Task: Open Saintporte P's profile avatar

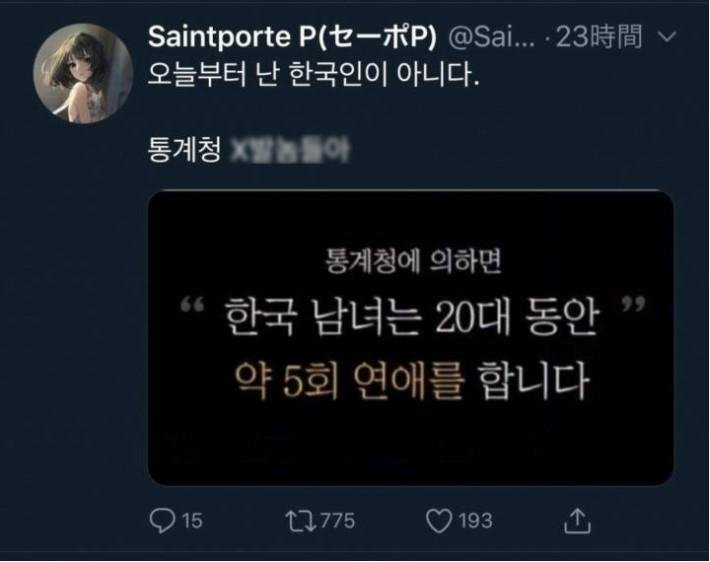Action: (83, 73)
